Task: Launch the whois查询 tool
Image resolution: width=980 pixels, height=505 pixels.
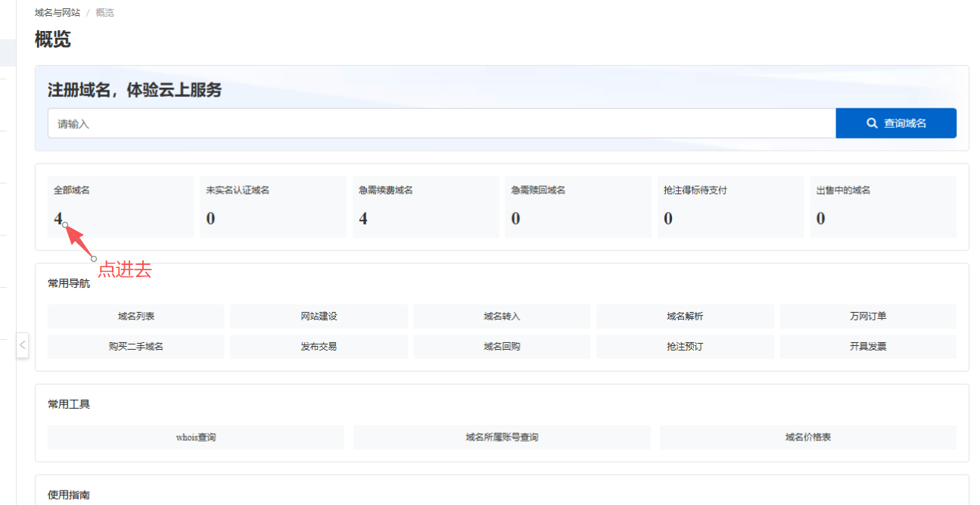Action: tap(196, 437)
